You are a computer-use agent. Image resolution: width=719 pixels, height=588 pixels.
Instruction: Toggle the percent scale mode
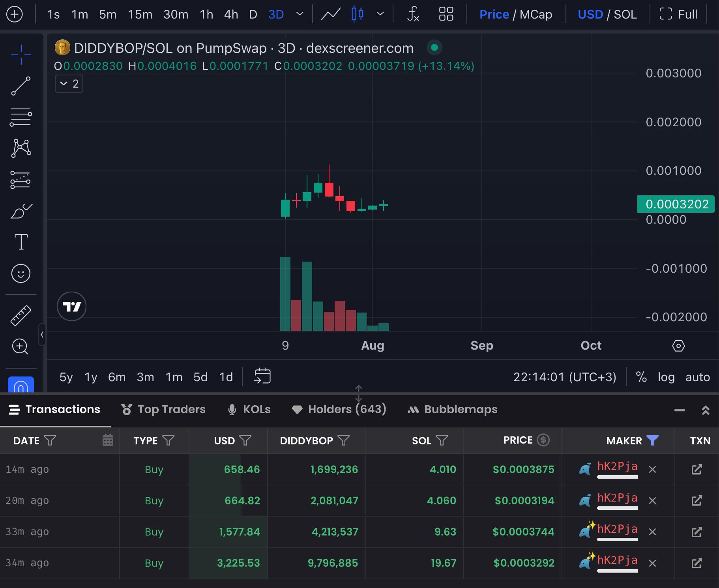point(641,377)
